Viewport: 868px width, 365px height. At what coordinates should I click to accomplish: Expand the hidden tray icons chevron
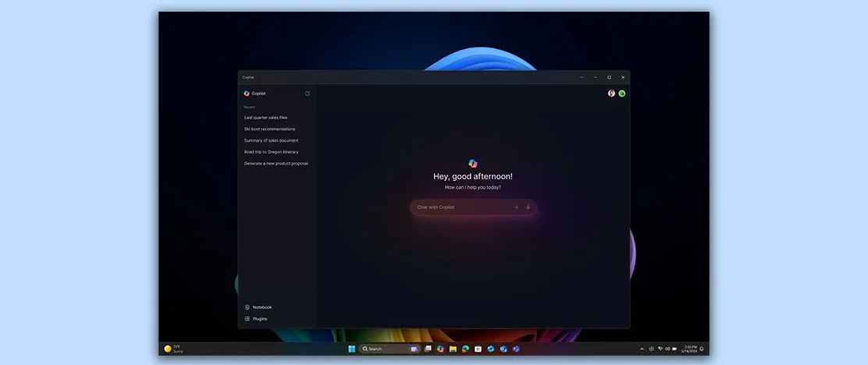642,349
